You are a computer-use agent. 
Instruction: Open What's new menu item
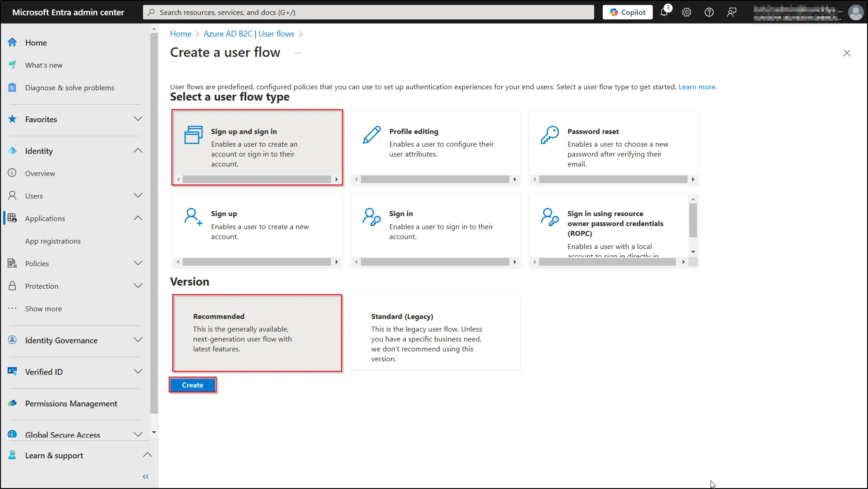(x=44, y=65)
